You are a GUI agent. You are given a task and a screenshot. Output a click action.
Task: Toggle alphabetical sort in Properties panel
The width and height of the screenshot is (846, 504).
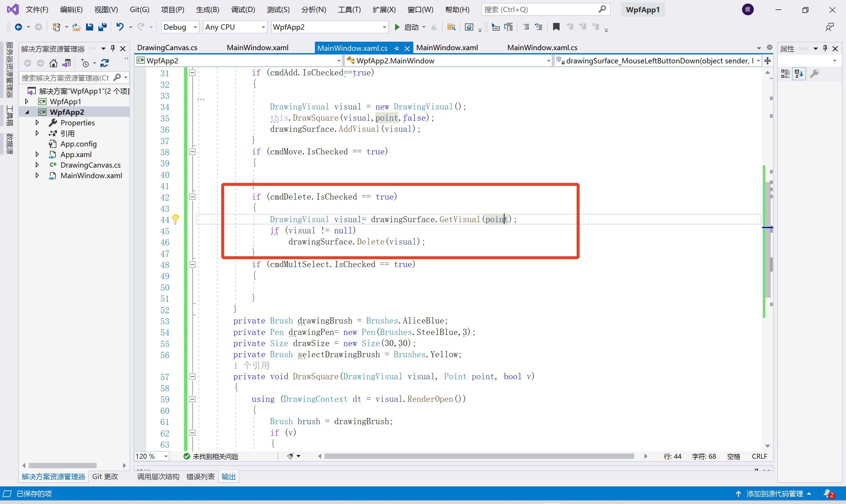(799, 74)
